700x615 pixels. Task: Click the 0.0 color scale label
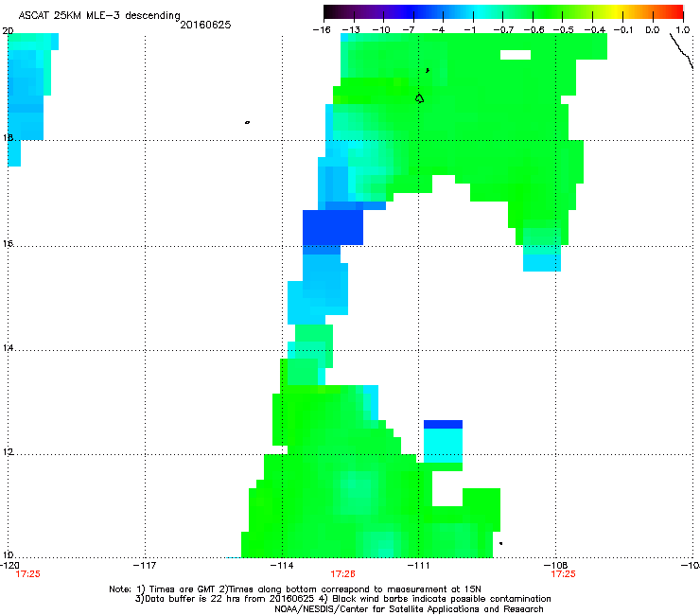tap(653, 30)
